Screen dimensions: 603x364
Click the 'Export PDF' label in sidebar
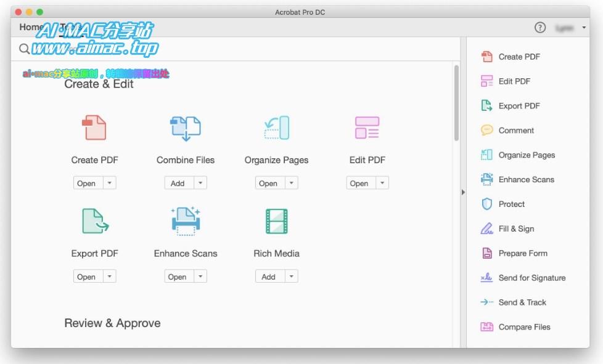[x=519, y=105]
